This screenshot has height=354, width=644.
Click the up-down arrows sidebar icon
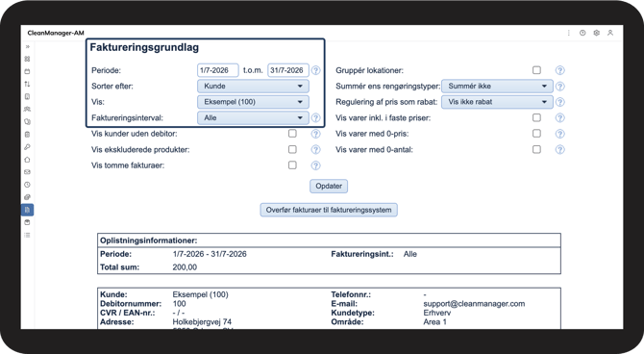coord(28,84)
